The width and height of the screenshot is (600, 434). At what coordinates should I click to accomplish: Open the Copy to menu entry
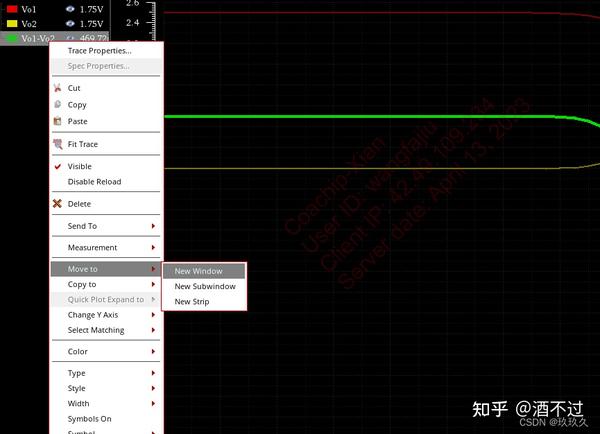click(x=106, y=284)
